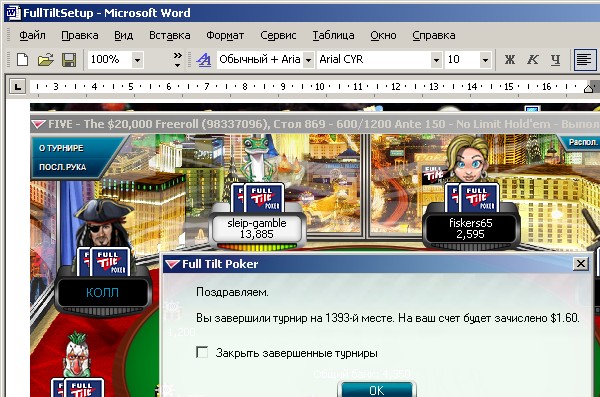Click the Распол. button on poker table

[582, 142]
